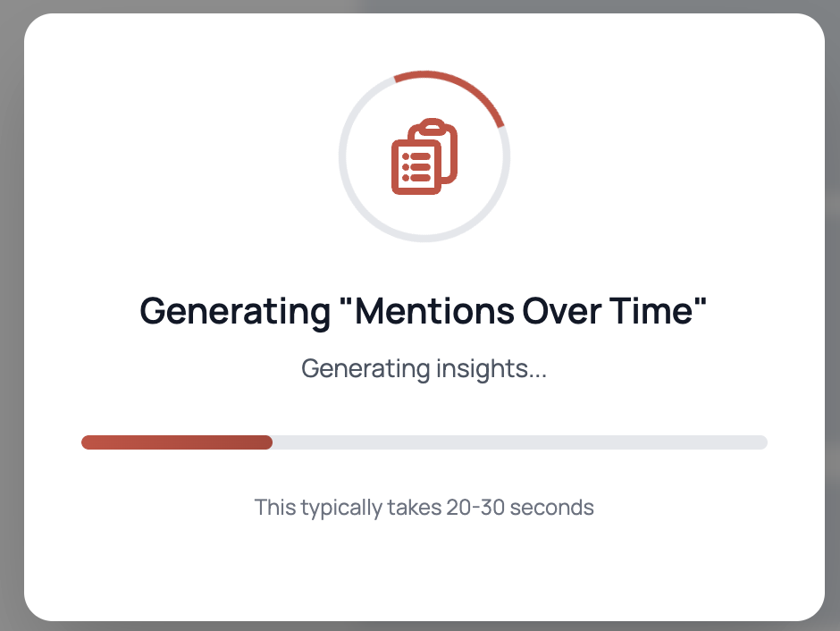Image resolution: width=840 pixels, height=631 pixels.
Task: Click the left end of the progress bar
Action: click(x=87, y=442)
